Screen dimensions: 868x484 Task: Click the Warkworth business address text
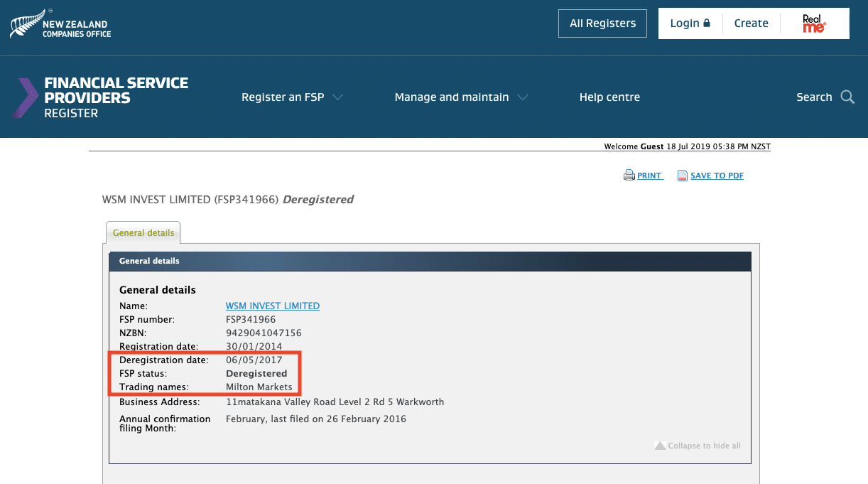335,402
